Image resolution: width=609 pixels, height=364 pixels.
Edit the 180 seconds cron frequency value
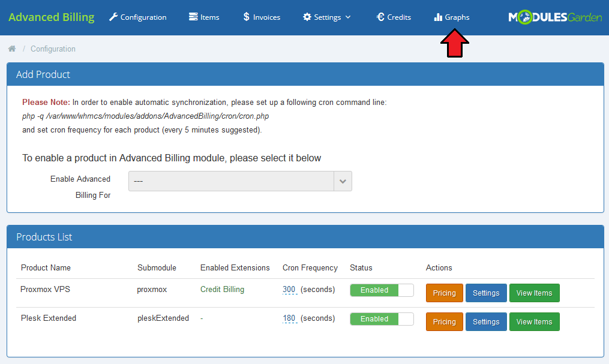(289, 318)
